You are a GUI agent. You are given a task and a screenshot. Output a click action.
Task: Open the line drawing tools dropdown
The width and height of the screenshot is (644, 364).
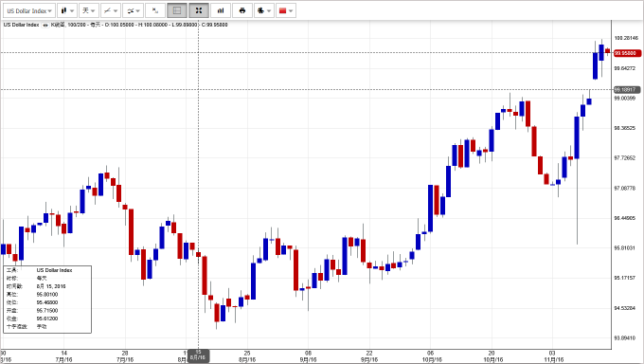coord(111,10)
